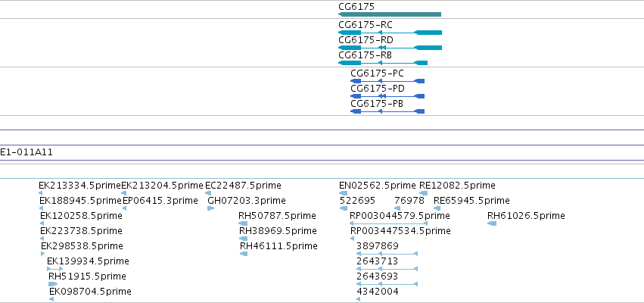Open EST EK213334.5prime

(x=79, y=186)
